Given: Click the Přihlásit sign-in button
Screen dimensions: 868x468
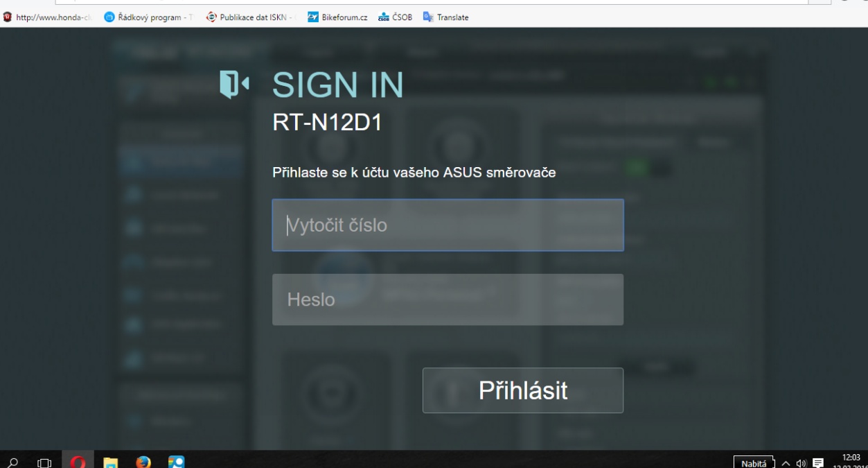Looking at the screenshot, I should [523, 390].
